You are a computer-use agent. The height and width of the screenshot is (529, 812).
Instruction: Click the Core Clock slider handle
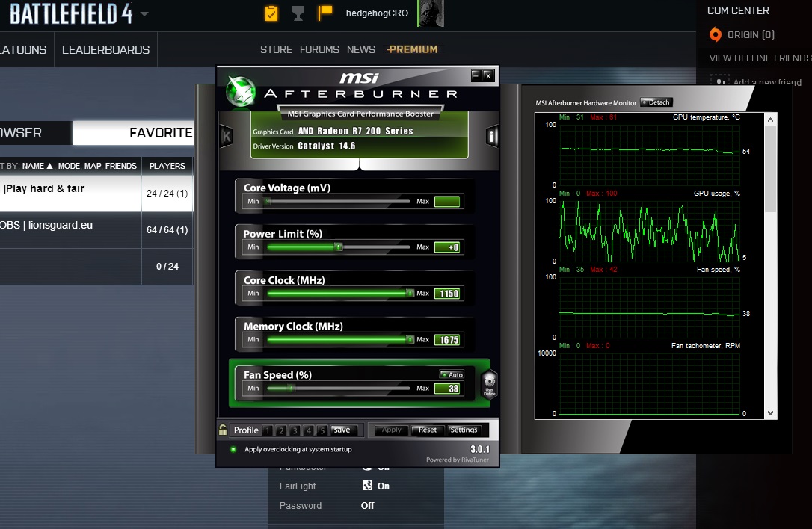(x=410, y=294)
